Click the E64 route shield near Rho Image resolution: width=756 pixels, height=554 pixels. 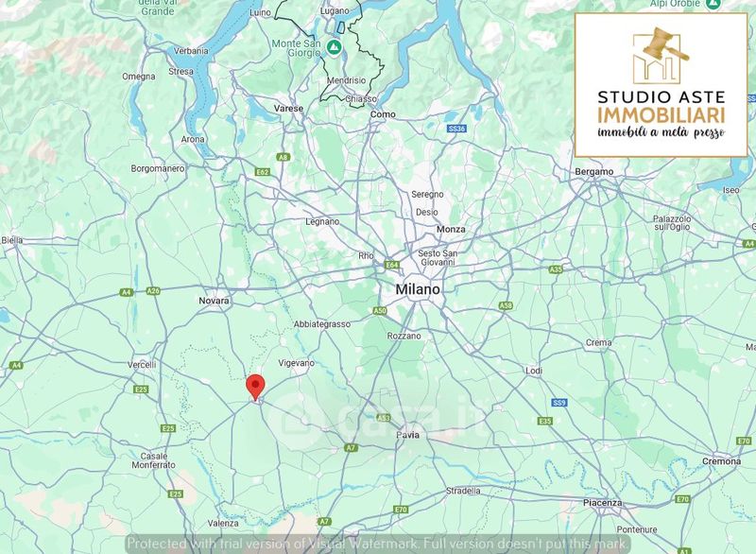point(391,265)
